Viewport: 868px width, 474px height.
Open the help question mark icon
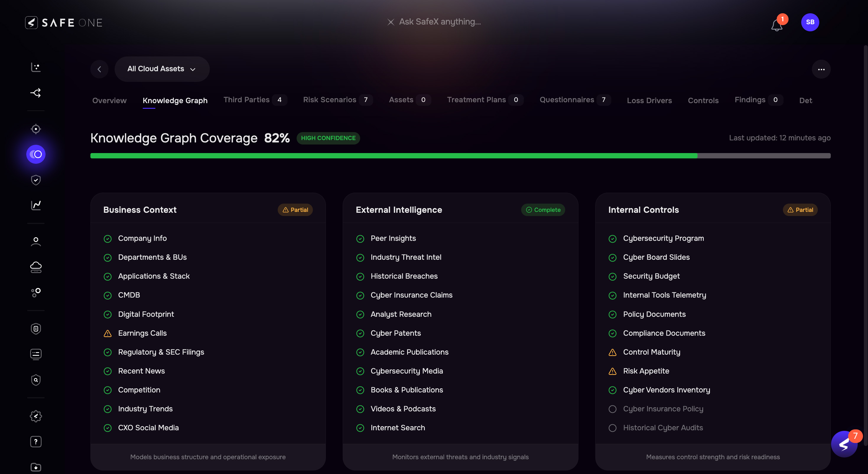(x=36, y=441)
